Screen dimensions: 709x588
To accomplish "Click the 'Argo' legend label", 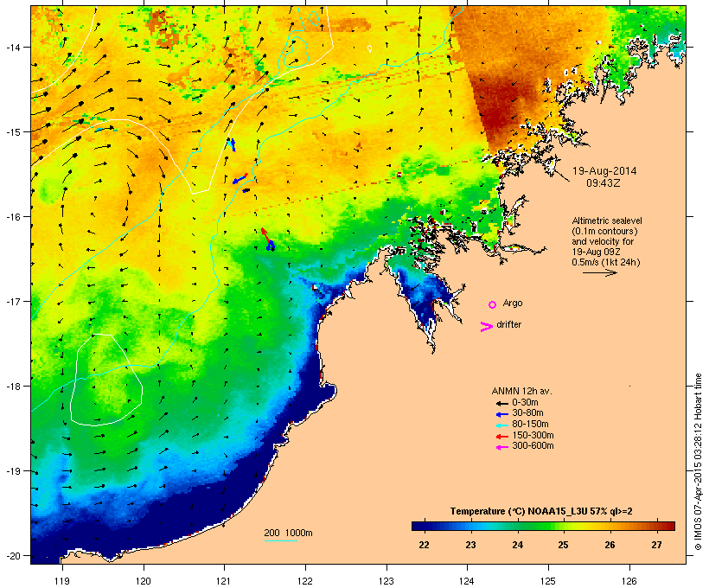I will coord(513,303).
